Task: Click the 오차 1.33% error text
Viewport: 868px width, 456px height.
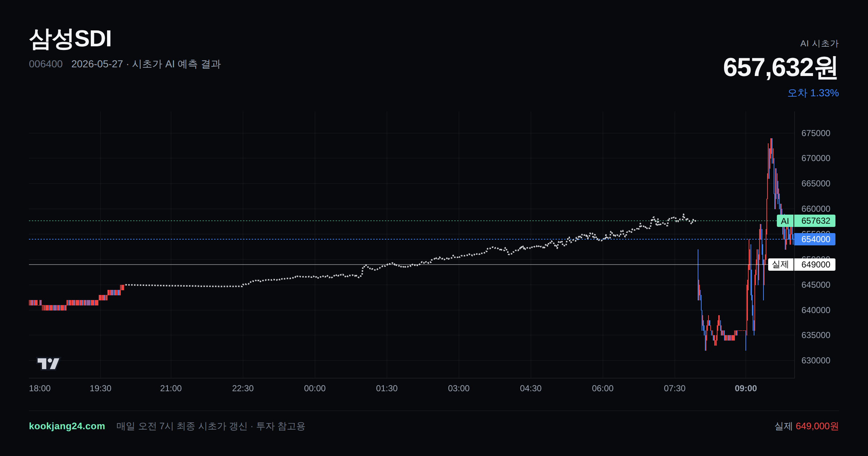Action: click(813, 93)
